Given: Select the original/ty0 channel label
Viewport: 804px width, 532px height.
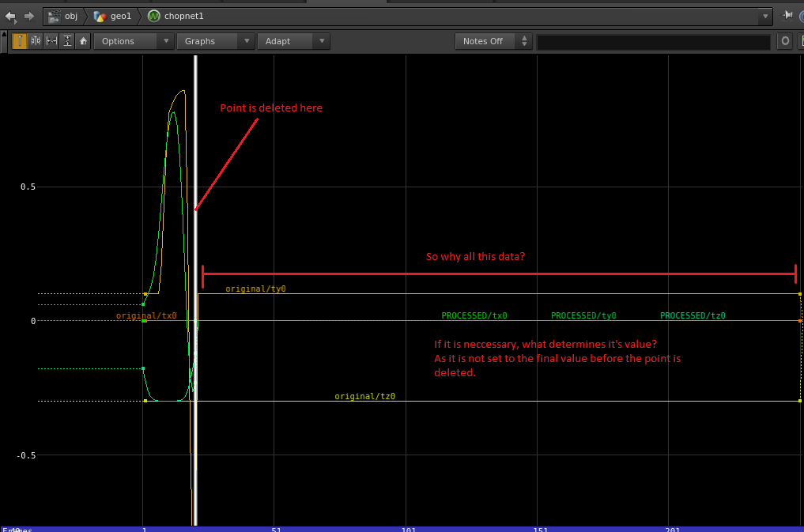Looking at the screenshot, I should pos(256,289).
